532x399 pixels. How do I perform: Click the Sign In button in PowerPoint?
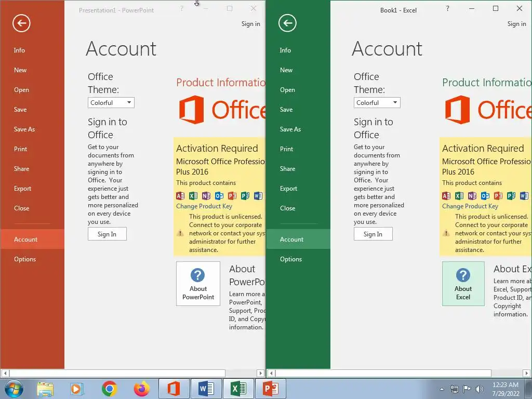[x=107, y=234]
